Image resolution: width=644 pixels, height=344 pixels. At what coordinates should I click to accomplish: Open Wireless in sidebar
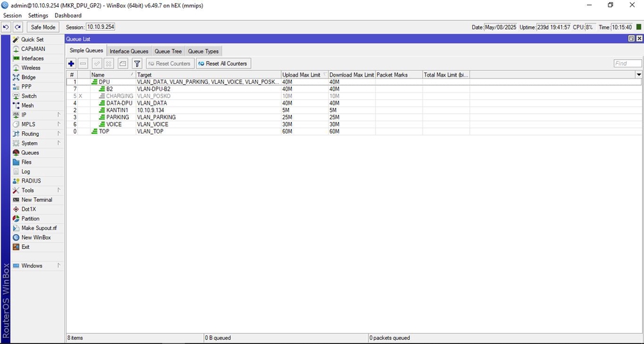pyautogui.click(x=38, y=68)
